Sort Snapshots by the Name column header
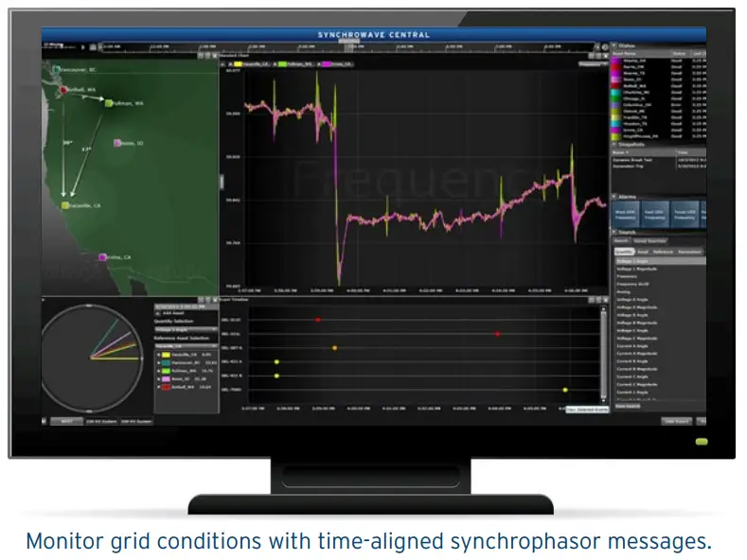The height and width of the screenshot is (560, 747). pos(643,152)
